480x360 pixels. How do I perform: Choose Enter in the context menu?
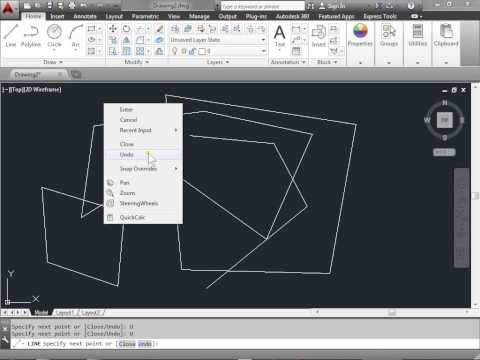(143, 109)
